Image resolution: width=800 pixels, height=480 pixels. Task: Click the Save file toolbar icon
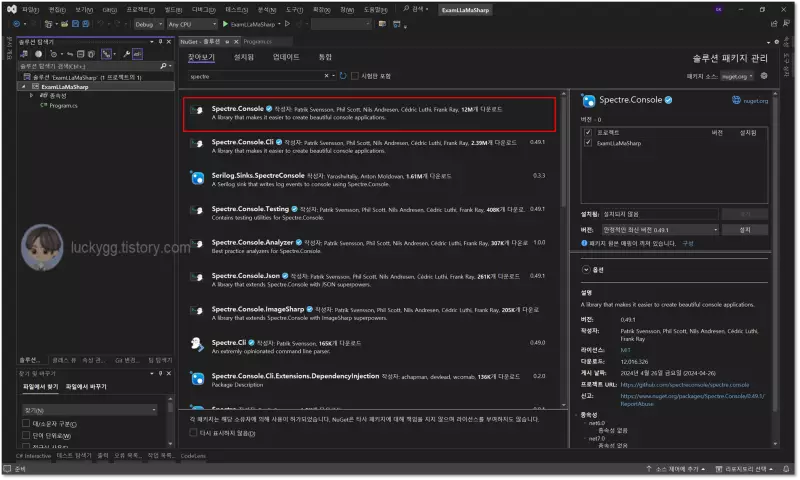tap(76, 24)
